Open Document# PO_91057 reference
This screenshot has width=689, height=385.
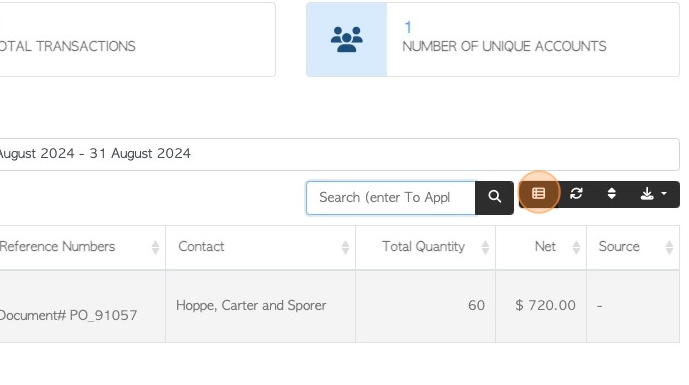coord(69,315)
